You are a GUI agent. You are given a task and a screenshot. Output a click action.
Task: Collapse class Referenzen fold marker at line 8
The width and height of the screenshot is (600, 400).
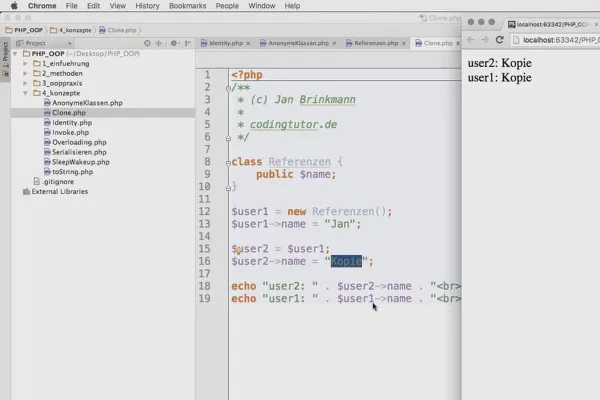click(x=228, y=163)
